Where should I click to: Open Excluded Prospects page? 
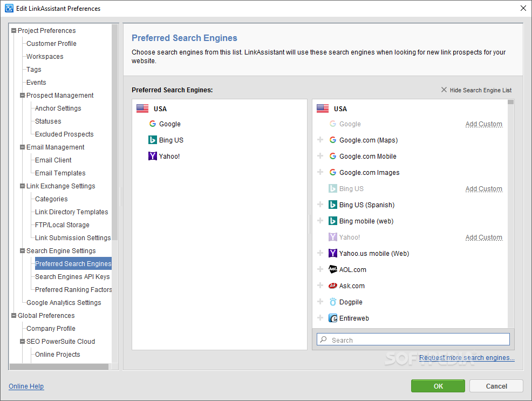pyautogui.click(x=64, y=134)
